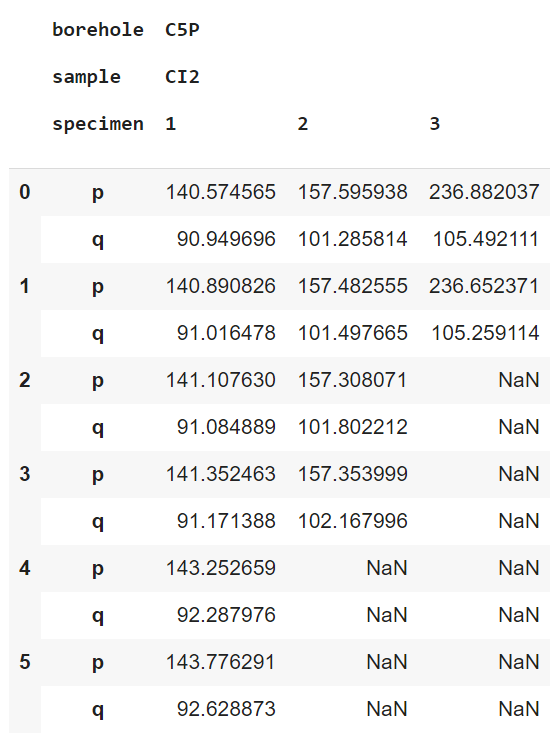553x742 pixels.
Task: Select specimen column header 2
Action: [303, 124]
